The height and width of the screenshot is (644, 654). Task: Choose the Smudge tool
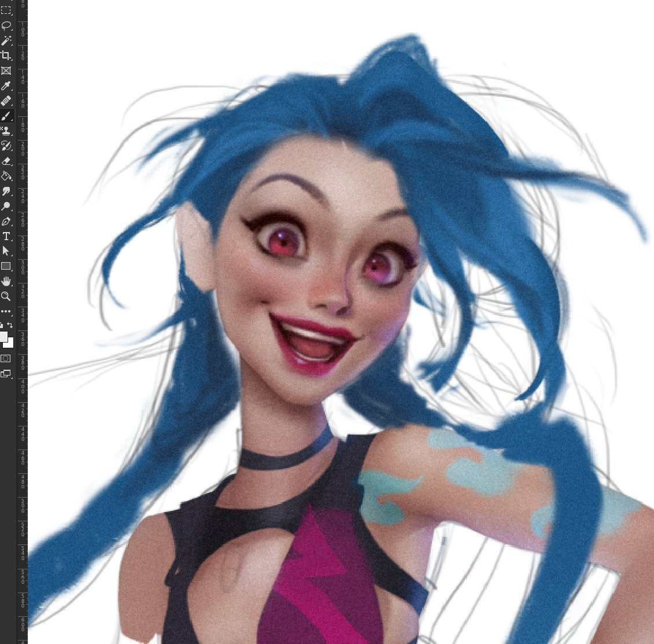click(6, 191)
